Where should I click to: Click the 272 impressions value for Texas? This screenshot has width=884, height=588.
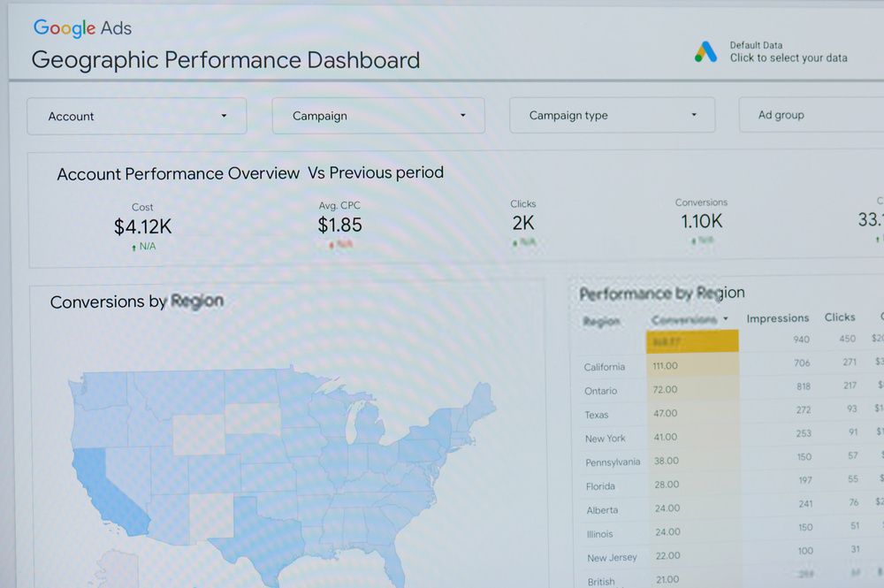[804, 410]
